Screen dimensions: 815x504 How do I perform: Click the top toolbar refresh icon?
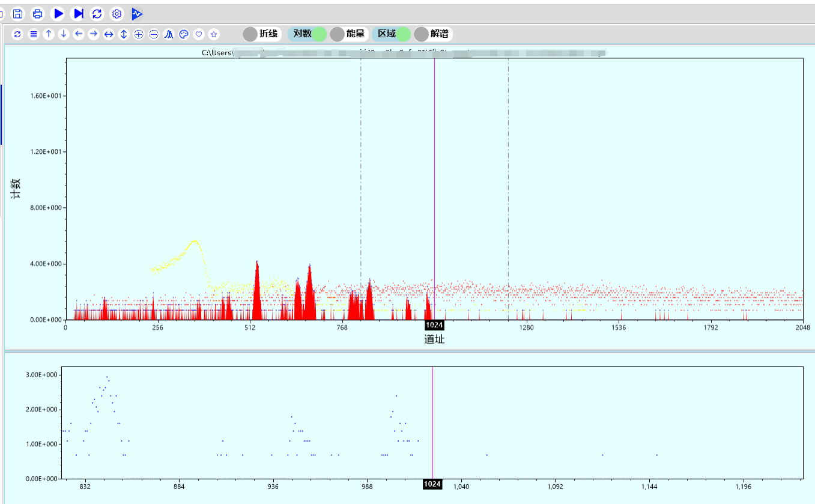(97, 13)
